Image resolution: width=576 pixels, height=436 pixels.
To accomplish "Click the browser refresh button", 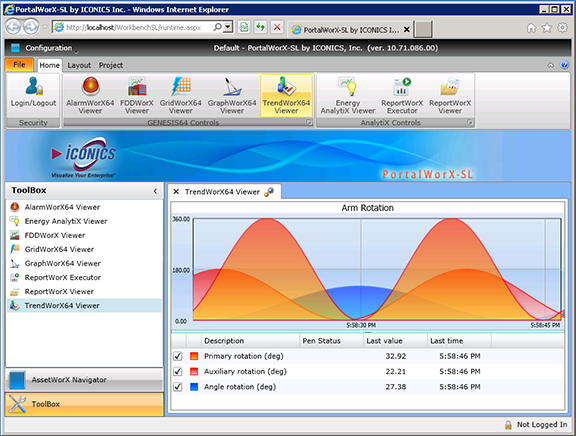I will pyautogui.click(x=260, y=27).
